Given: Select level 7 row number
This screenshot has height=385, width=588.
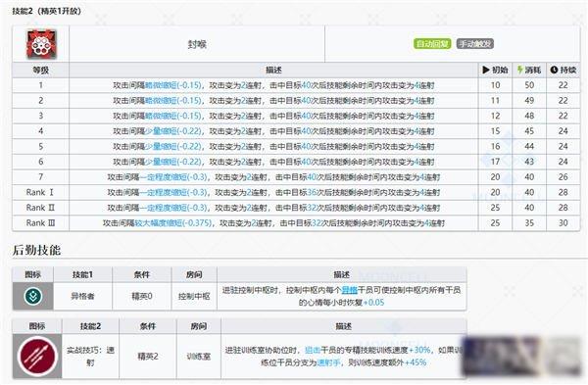Looking at the screenshot, I should click(40, 176).
